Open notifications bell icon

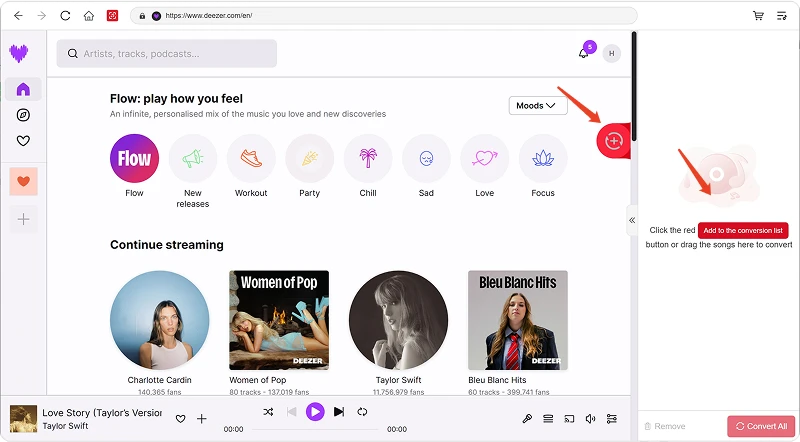(x=584, y=53)
